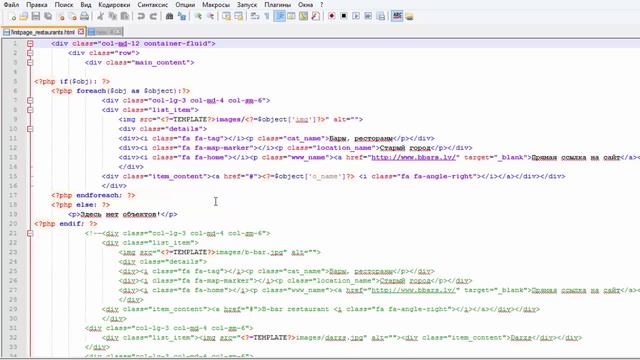Toggle synchronized vertical scrolling
This screenshot has height=360, width=640.
pos(227,16)
